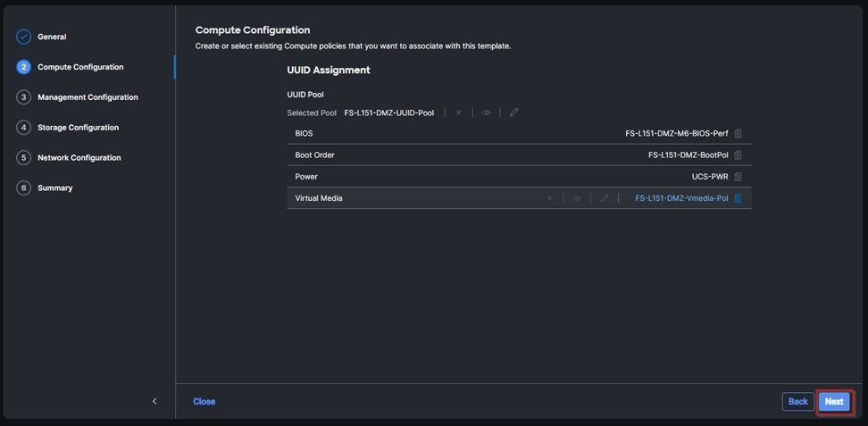868x426 pixels.
Task: Click the BIOS policy clipboard icon
Action: tap(738, 133)
